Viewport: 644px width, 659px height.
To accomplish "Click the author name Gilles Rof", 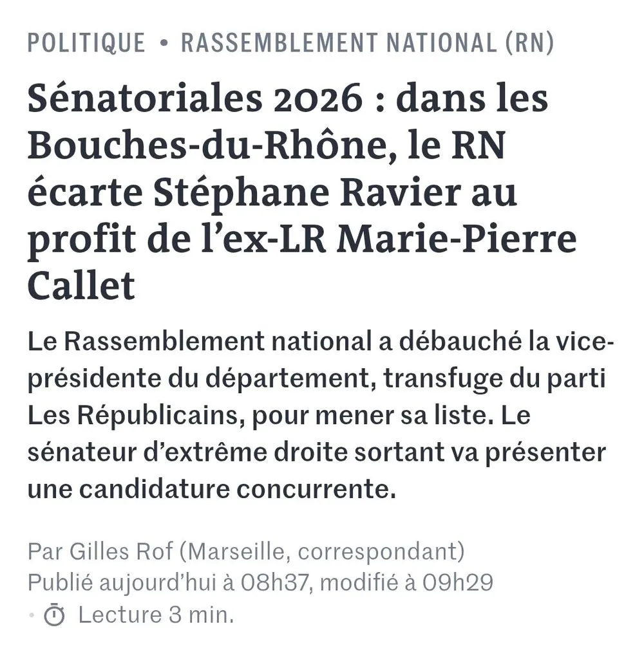I will click(x=121, y=551).
